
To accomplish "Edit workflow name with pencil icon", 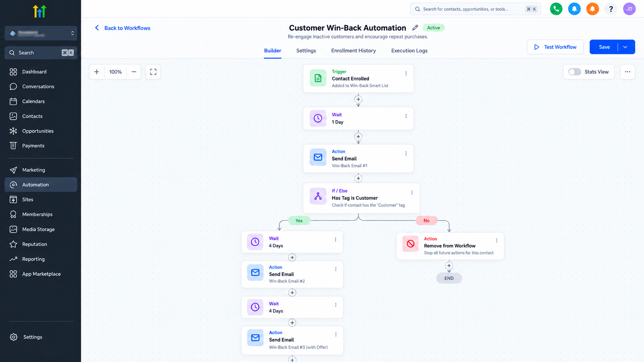I will (415, 28).
